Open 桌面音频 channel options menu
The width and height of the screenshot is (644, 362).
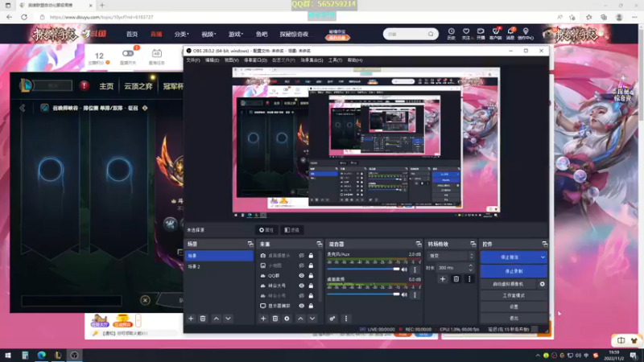pos(415,294)
